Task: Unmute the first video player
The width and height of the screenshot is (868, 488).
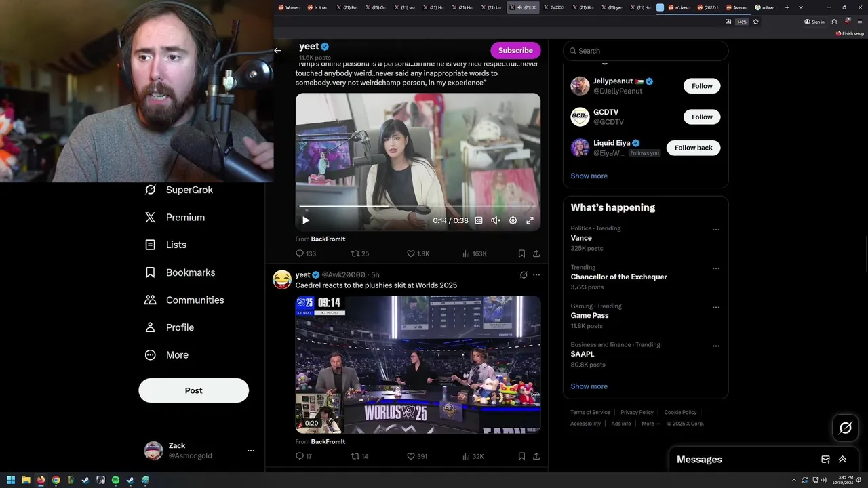Action: click(496, 220)
